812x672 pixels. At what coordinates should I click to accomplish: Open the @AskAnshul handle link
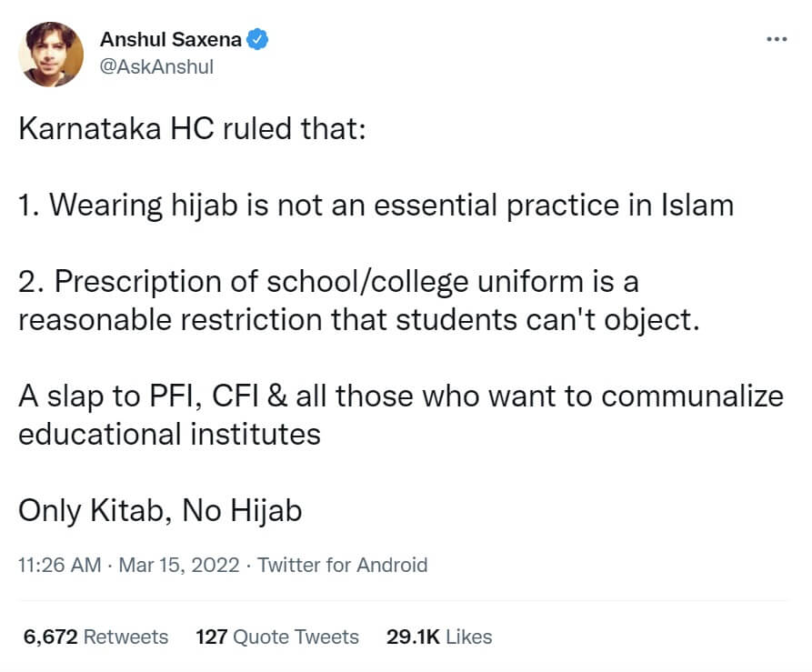pyautogui.click(x=156, y=67)
